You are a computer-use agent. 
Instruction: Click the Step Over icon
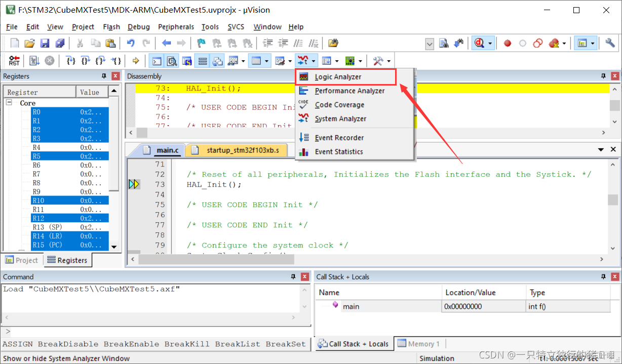click(86, 61)
